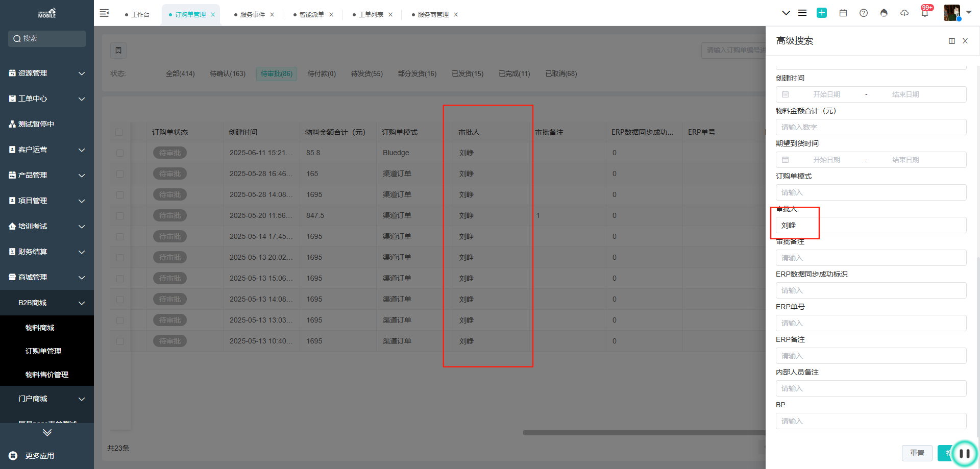This screenshot has height=469, width=980.
Task: Click the user avatar picture
Action: pos(952,13)
